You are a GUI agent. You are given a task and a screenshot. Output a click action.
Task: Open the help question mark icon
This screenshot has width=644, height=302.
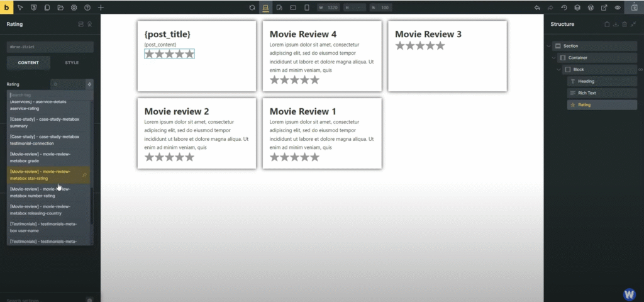coord(87,8)
